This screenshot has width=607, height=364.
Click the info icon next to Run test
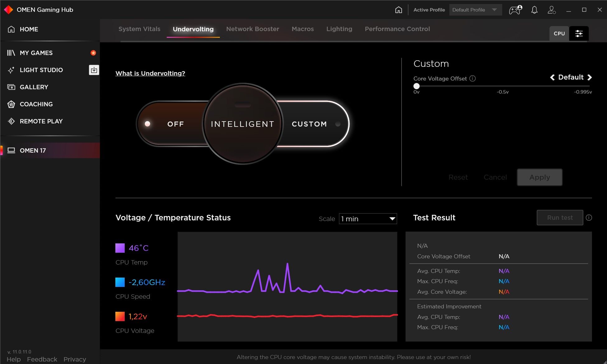coord(589,218)
